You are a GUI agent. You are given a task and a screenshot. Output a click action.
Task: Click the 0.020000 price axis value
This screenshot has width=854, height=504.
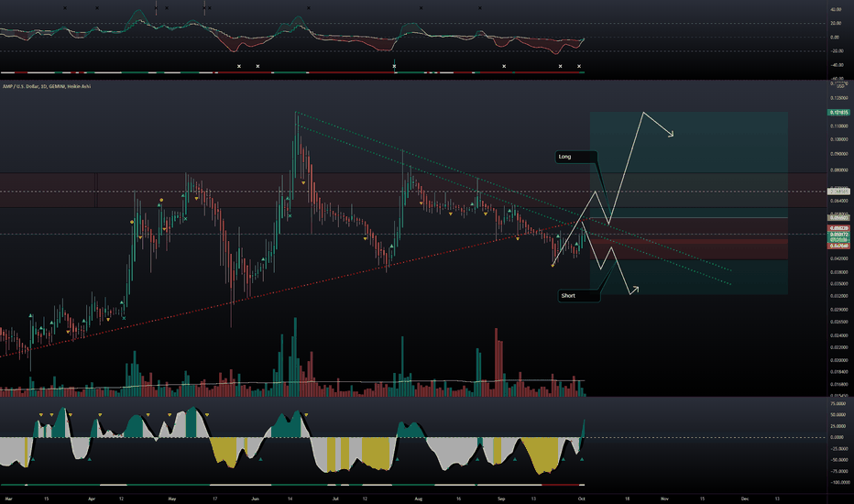838,361
